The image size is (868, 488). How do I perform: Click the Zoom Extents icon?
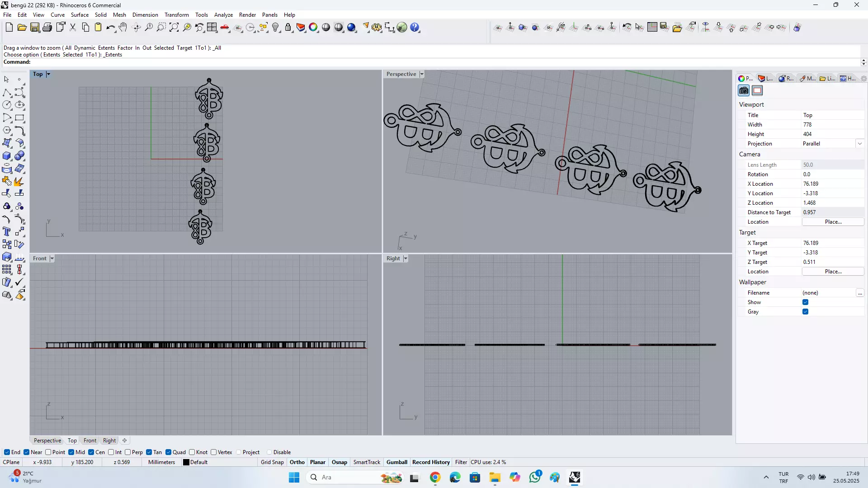[x=174, y=28]
